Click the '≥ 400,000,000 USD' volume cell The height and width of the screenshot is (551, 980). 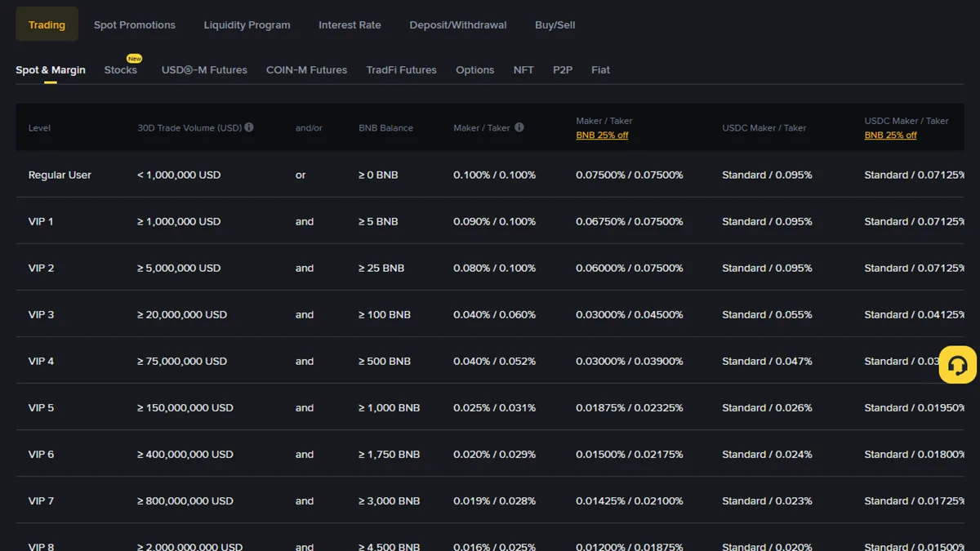[185, 454]
